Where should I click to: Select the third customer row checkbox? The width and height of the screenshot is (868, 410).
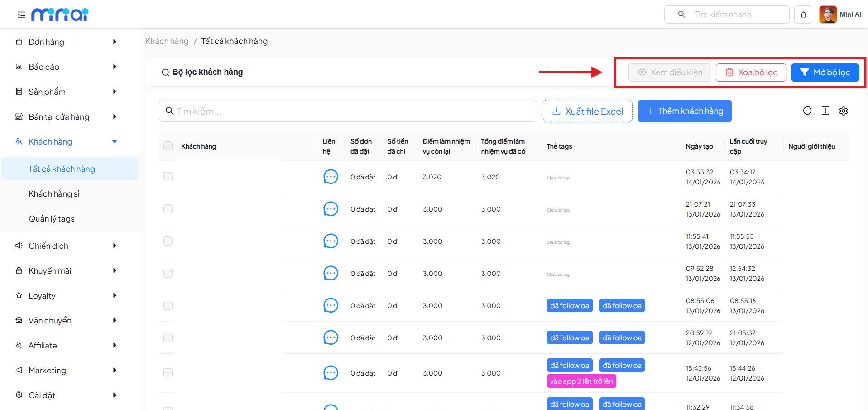pyautogui.click(x=168, y=241)
